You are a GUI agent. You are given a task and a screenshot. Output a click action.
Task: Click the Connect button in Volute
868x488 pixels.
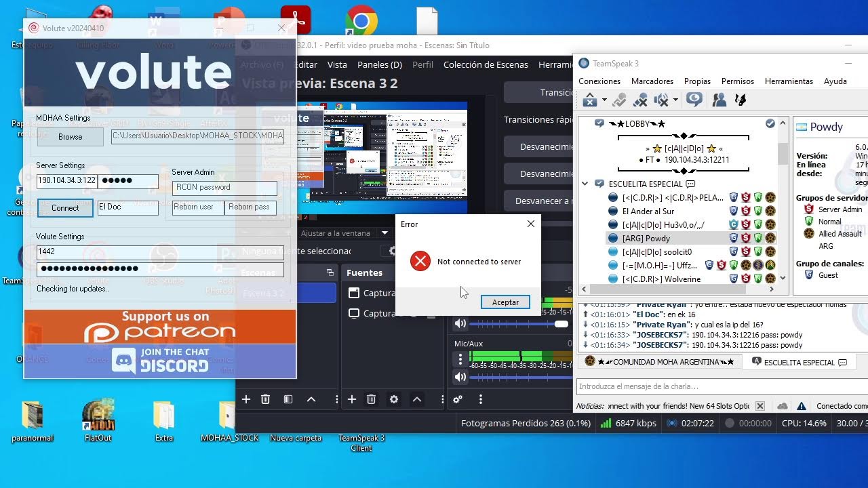click(65, 208)
